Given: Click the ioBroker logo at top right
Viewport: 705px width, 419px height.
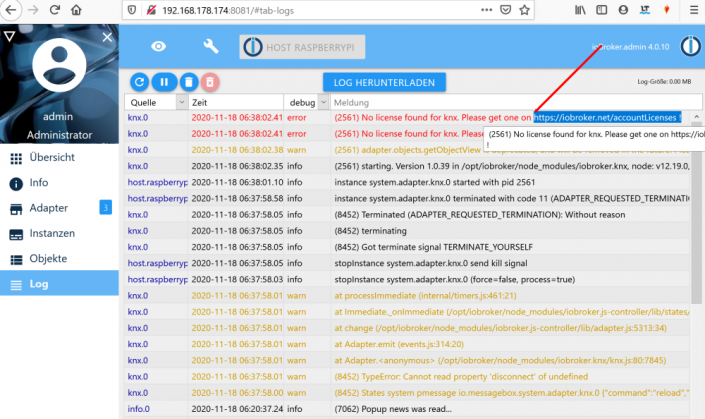Looking at the screenshot, I should [x=690, y=47].
